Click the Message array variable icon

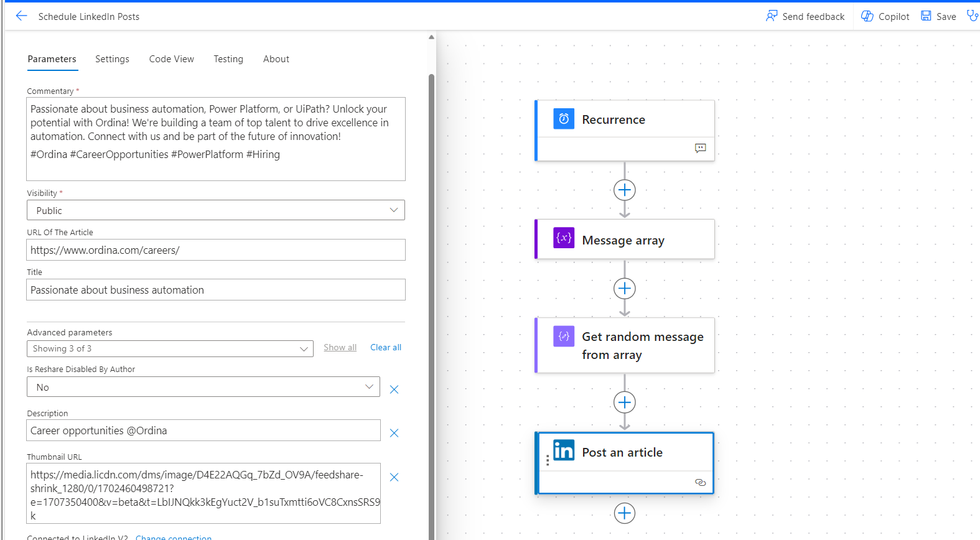coord(564,238)
